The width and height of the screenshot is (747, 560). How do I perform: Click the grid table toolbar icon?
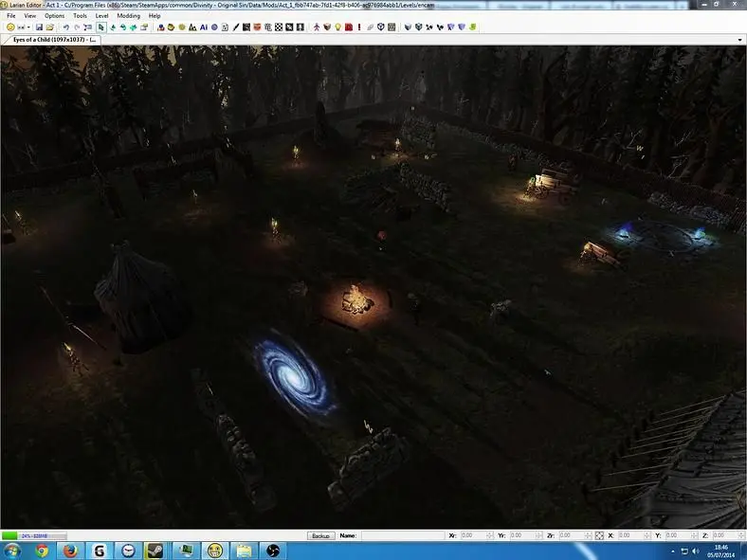[392, 27]
